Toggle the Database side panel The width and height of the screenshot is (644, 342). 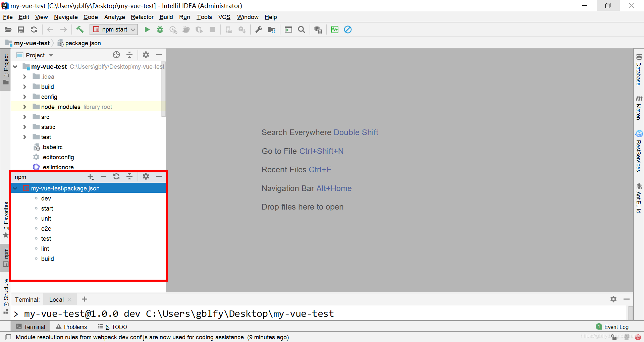pyautogui.click(x=639, y=69)
